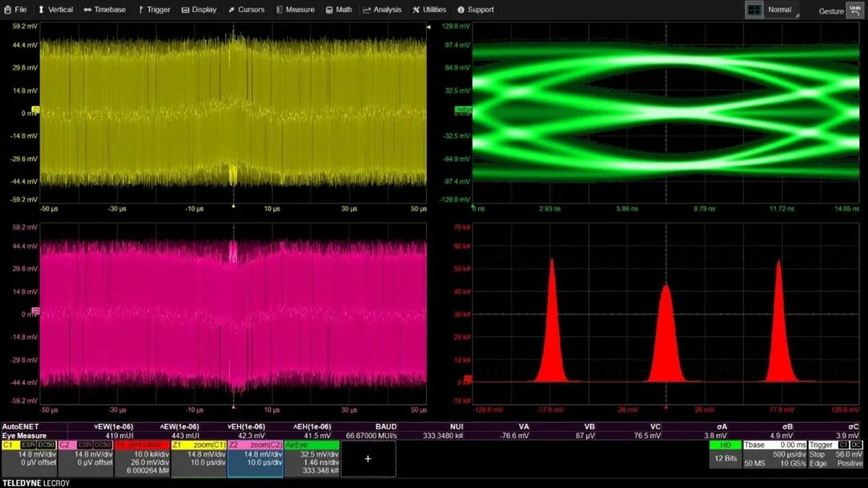868x488 pixels.
Task: Open the Timebase menu
Action: tap(104, 10)
